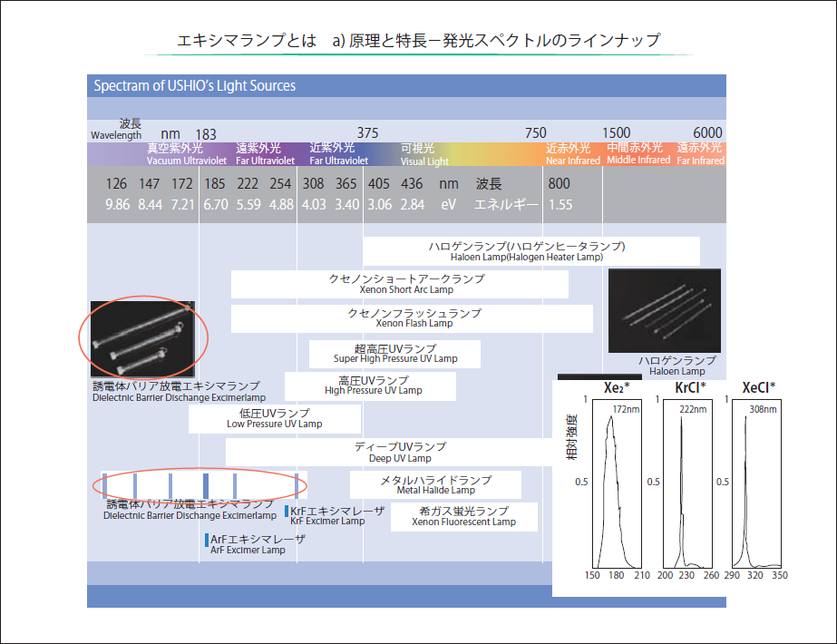Viewport: 837px width, 644px height.
Task: Click the Near Infrared band
Action: [572, 154]
